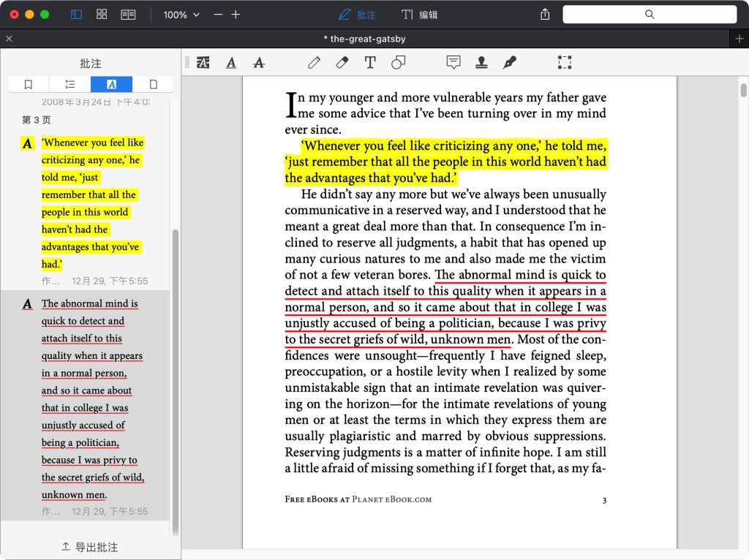Screen dimensions: 749x560
Task: Click the sidebar annotations list scrollbar
Action: 176,382
